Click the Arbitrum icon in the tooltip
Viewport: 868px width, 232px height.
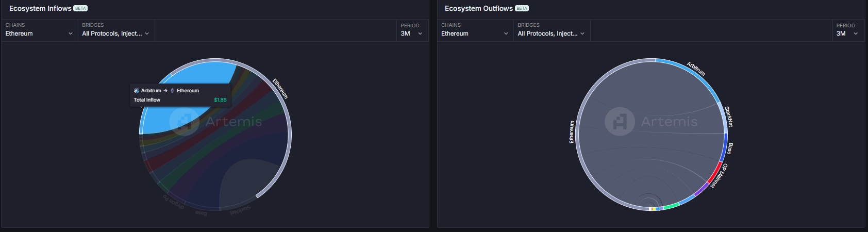[137, 91]
